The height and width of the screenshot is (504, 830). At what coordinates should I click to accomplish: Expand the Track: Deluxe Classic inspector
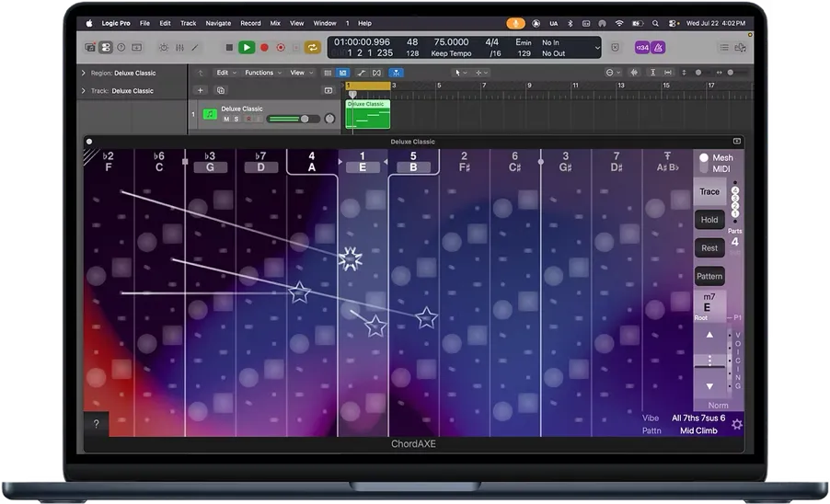click(x=83, y=91)
